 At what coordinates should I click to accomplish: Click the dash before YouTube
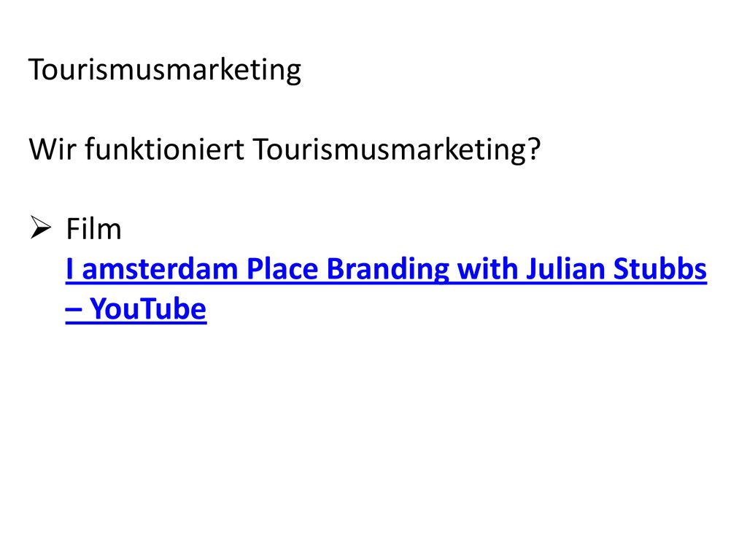tap(74, 310)
